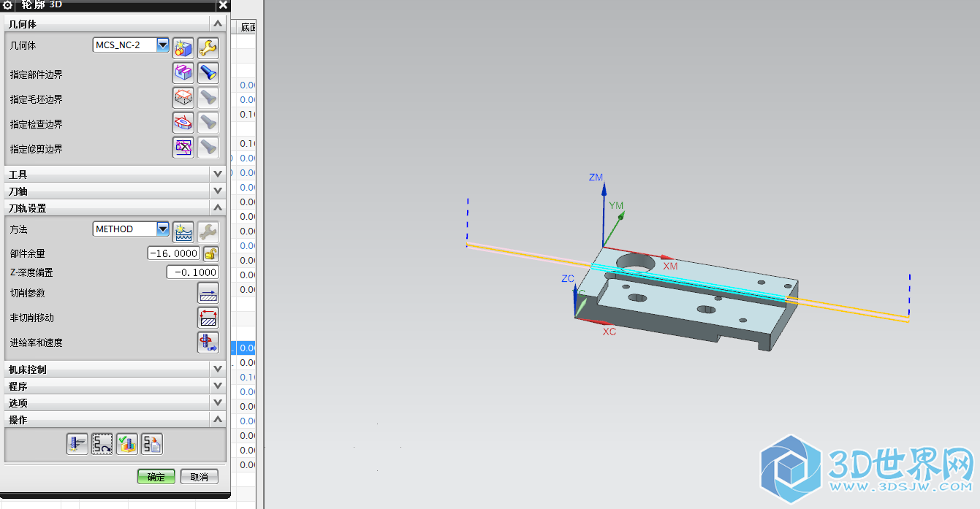Select the specify blank boundary icon (指定毛坯边界)
This screenshot has width=980, height=509.
point(183,98)
